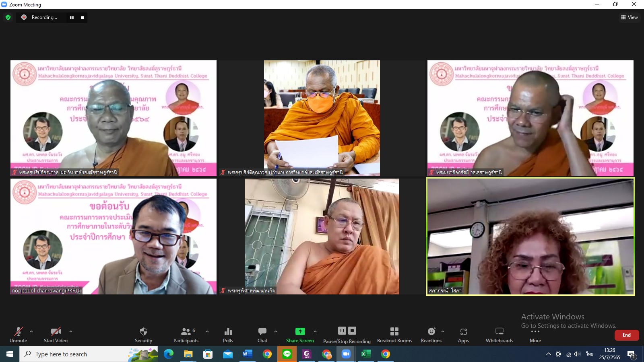Stop recording from bottom toolbar
The image size is (644, 362).
point(352,331)
